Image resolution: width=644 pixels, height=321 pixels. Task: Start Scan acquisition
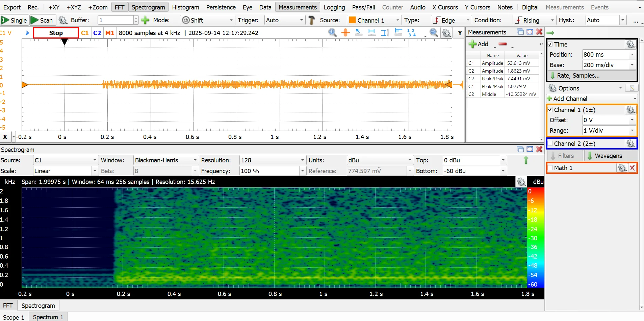click(x=42, y=20)
